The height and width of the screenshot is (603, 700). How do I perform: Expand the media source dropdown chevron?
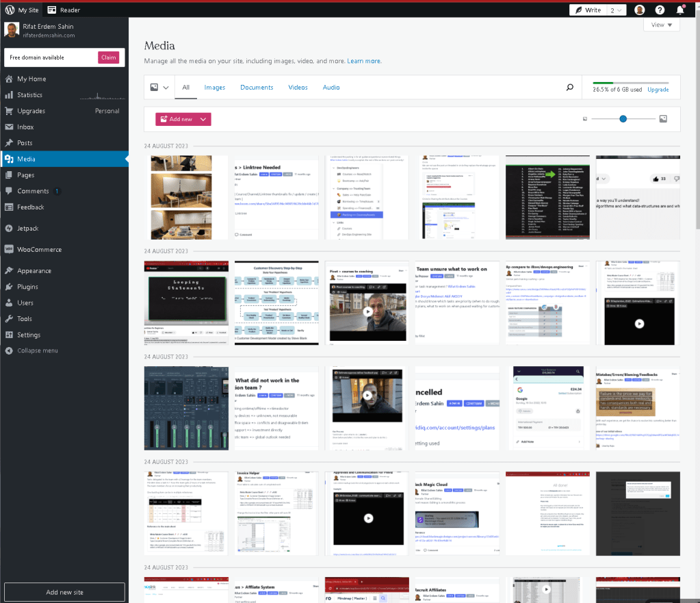[x=166, y=88]
